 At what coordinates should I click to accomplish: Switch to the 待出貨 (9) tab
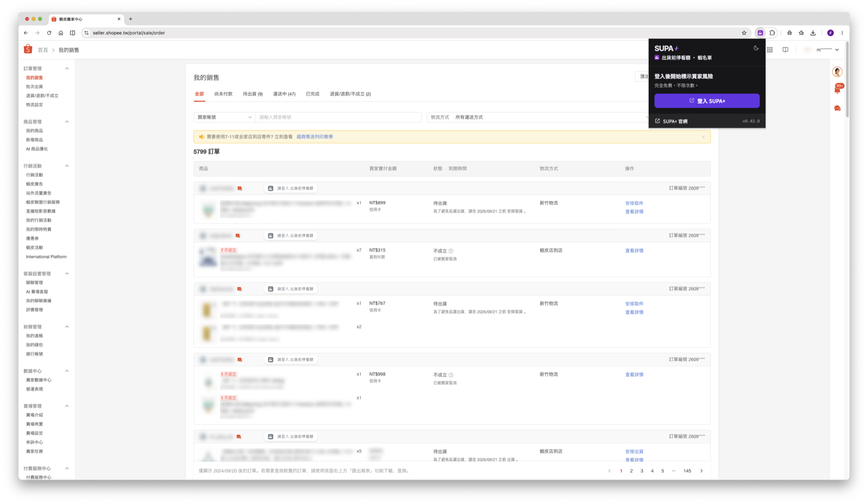253,94
